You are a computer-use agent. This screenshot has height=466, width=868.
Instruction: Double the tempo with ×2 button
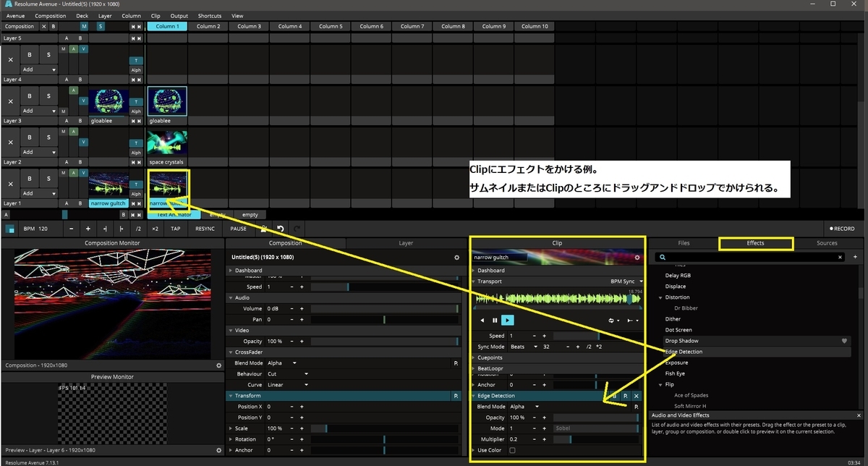point(155,229)
